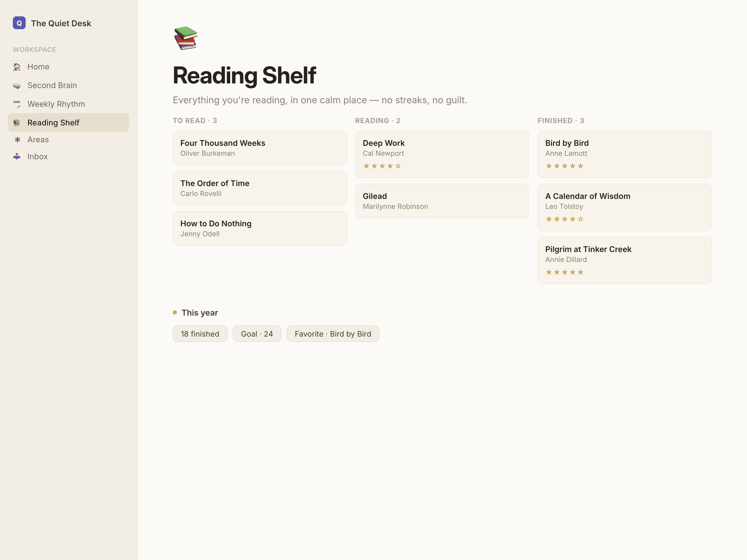The image size is (747, 560).
Task: Click the TO READ · 3 column header
Action: [x=195, y=121]
